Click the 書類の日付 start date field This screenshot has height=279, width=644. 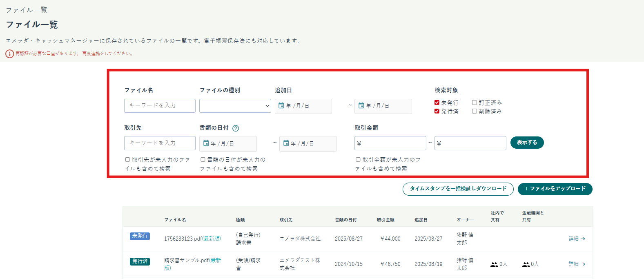click(x=228, y=144)
